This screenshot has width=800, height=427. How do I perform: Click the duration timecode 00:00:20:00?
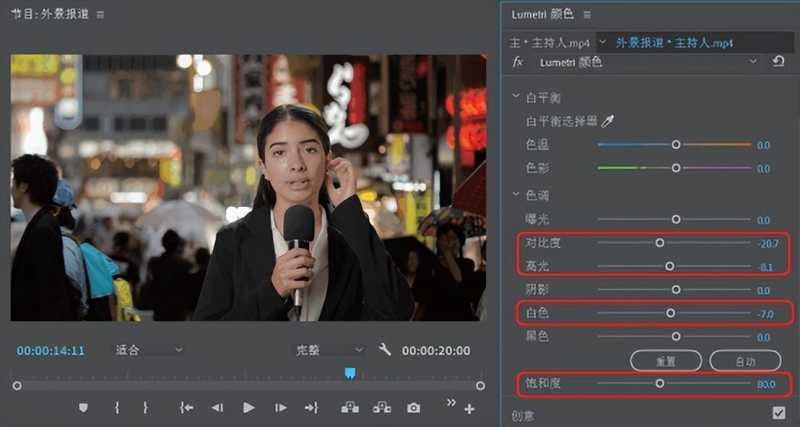click(436, 350)
